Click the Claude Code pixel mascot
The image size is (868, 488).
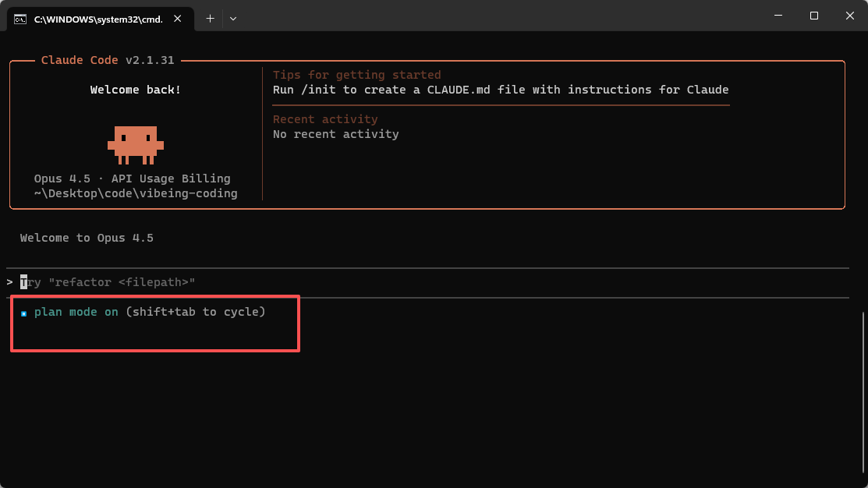coord(136,145)
